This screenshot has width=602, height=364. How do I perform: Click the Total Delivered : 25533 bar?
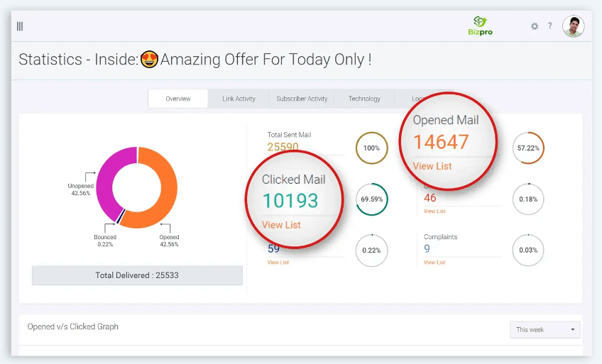137,275
